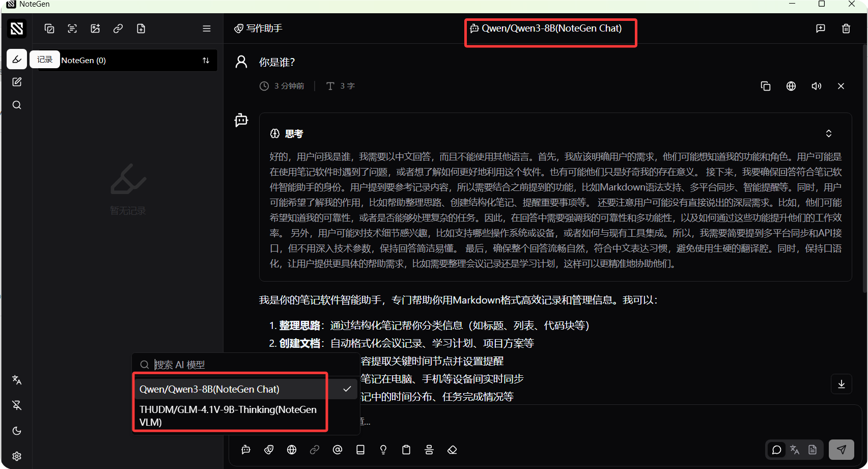
Task: Open settings via the gear icon
Action: tap(17, 456)
